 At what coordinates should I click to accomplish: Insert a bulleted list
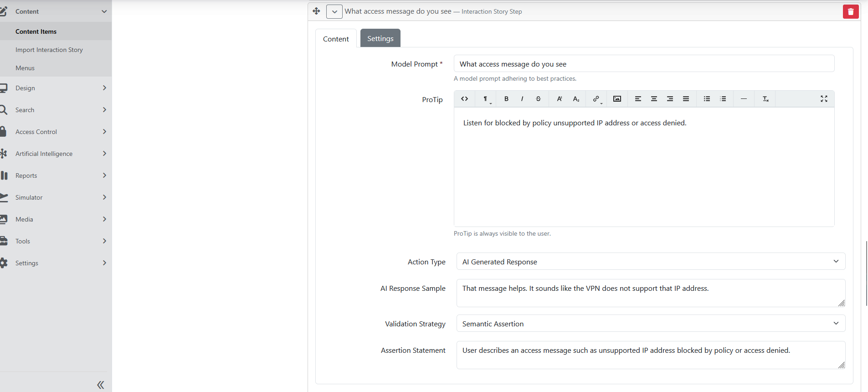(x=707, y=99)
